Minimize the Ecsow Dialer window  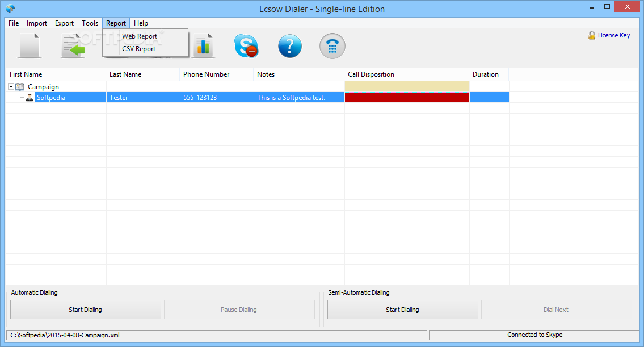tap(592, 7)
